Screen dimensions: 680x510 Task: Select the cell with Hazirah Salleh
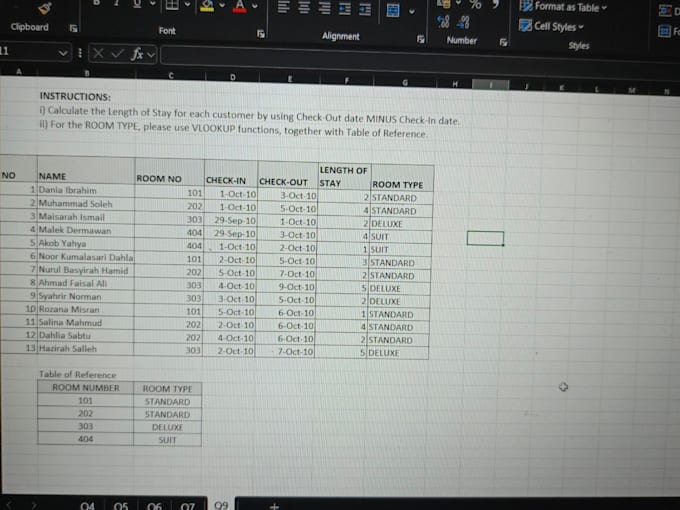coord(85,348)
